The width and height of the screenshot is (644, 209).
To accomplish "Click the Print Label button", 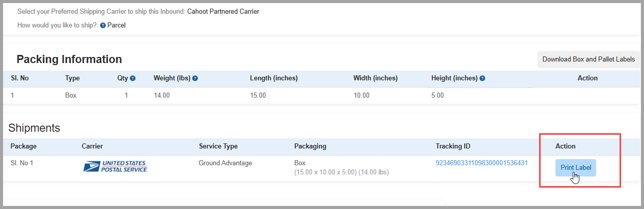I will click(575, 168).
